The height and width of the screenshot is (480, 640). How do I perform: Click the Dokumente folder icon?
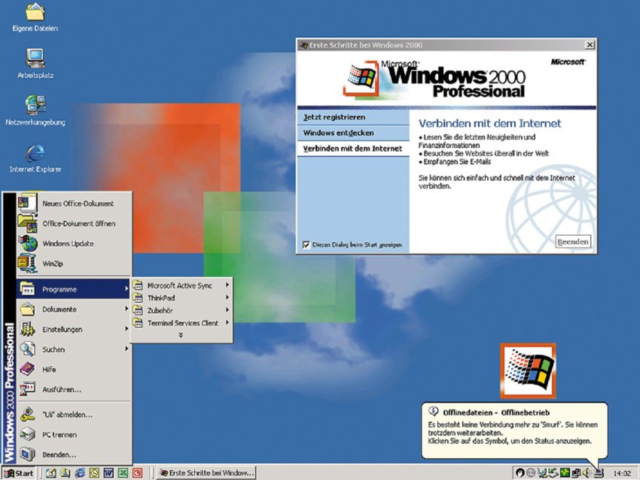point(27,309)
